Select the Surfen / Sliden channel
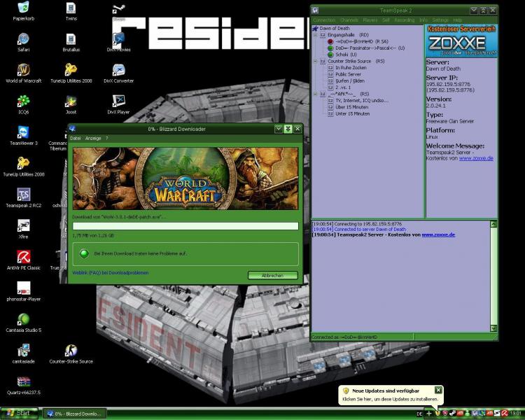Image resolution: width=525 pixels, height=420 pixels. pyautogui.click(x=346, y=81)
